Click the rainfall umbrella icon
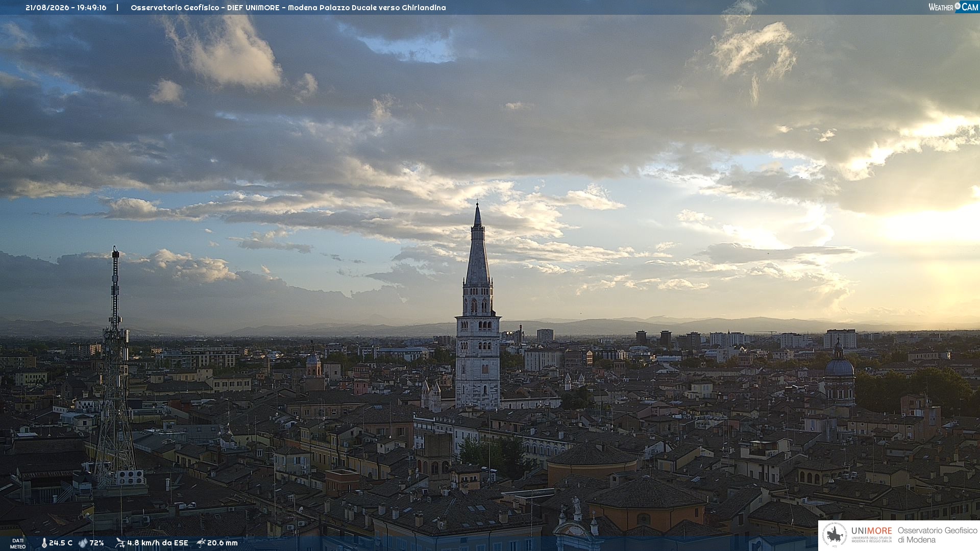Viewport: 980px width, 551px height. [x=201, y=543]
